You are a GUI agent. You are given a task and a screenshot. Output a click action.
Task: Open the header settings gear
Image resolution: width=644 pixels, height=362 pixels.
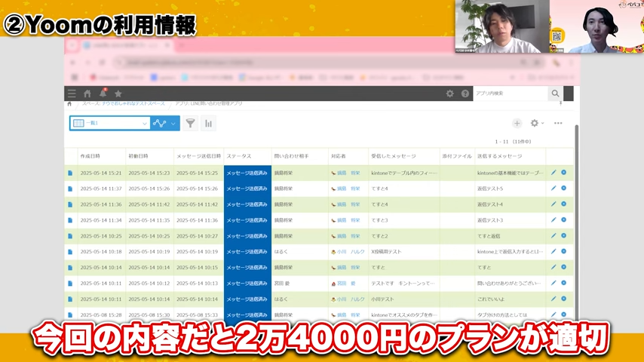(x=450, y=94)
